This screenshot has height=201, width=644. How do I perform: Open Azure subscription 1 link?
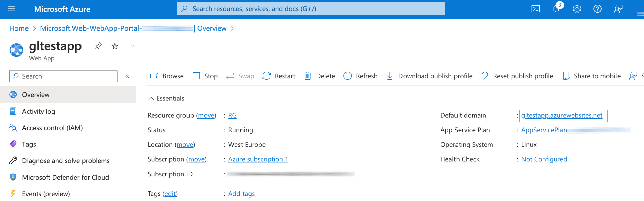pos(258,159)
